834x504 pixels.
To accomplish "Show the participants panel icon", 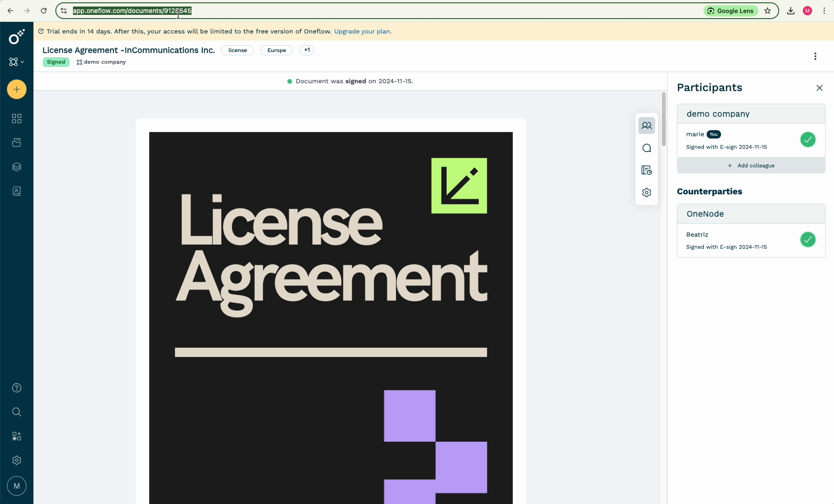I will click(x=647, y=126).
